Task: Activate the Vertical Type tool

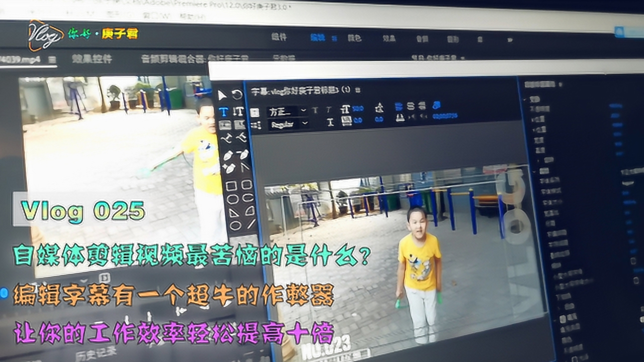Action: point(238,112)
